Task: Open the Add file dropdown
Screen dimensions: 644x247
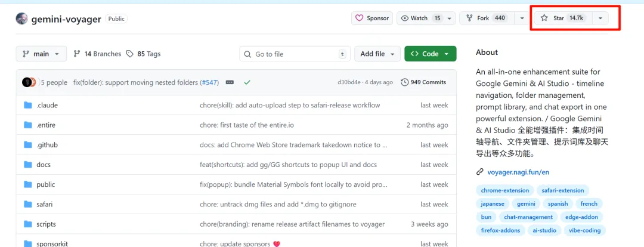Action: [x=377, y=54]
